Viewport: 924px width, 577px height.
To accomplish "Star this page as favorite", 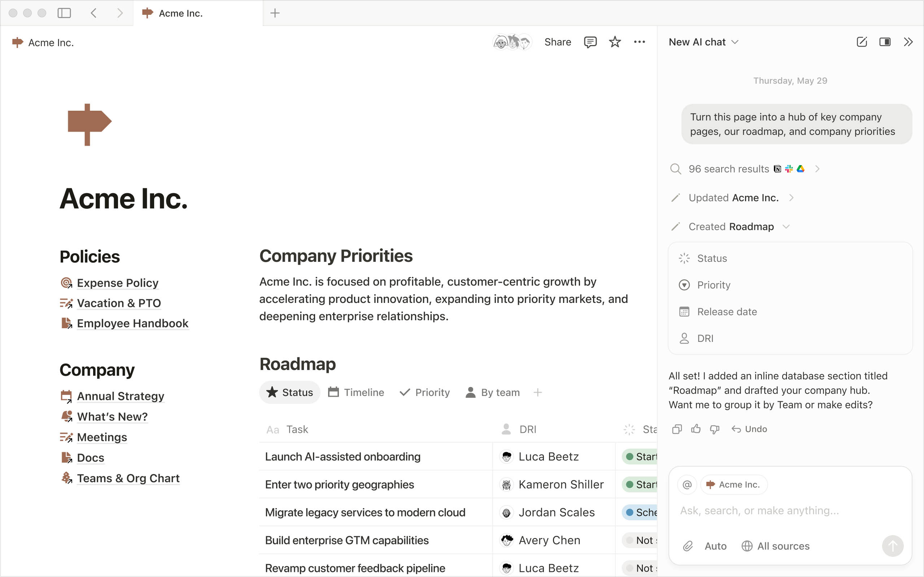I will pos(615,42).
